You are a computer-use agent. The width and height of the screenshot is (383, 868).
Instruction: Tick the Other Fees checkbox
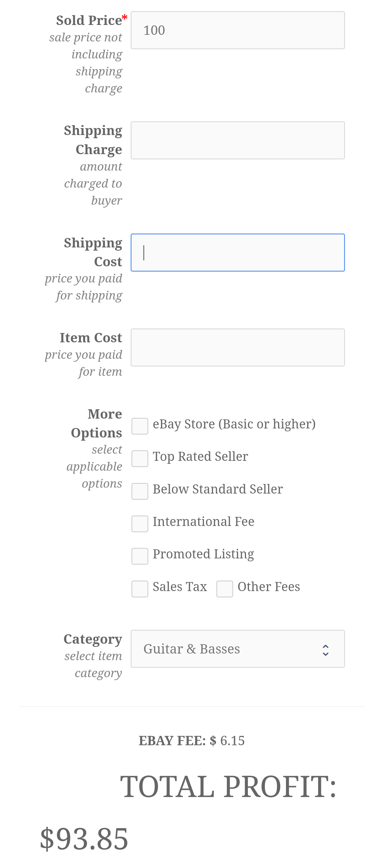pyautogui.click(x=224, y=589)
